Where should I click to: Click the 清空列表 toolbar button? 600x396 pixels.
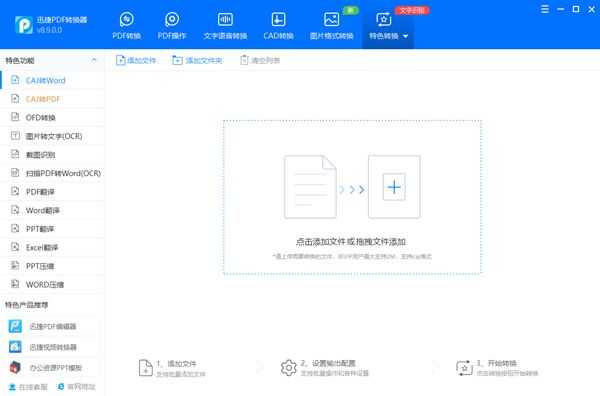pos(260,60)
